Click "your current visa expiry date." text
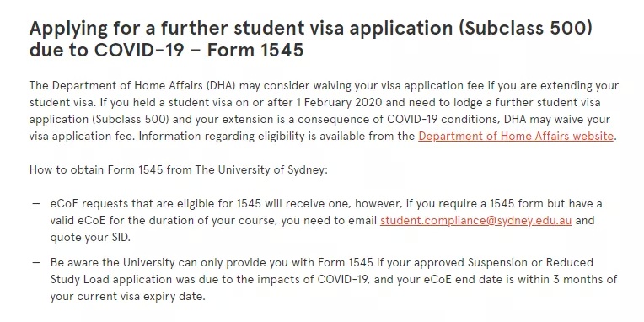This screenshot has height=322, width=644. pyautogui.click(x=127, y=296)
